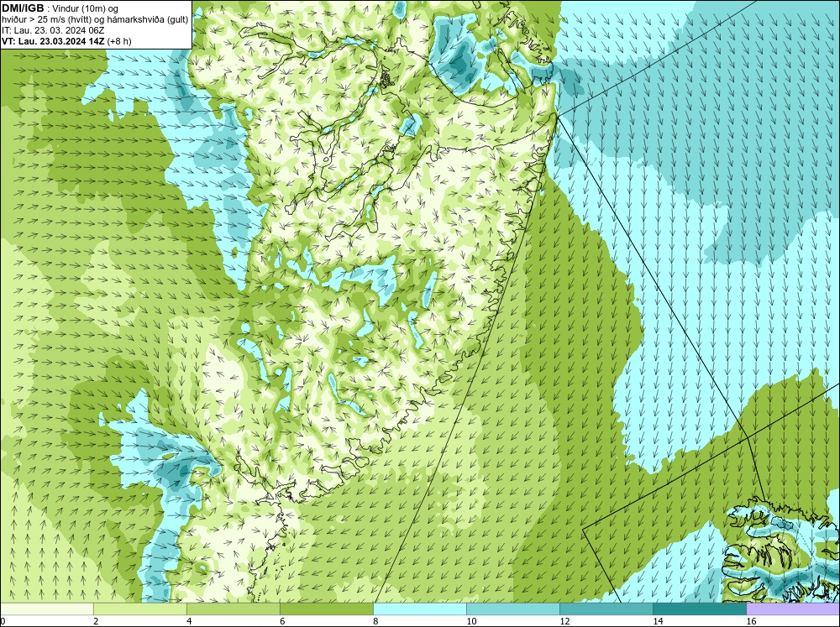Click the 14–16 m/s dark teal swatch

tap(700, 609)
